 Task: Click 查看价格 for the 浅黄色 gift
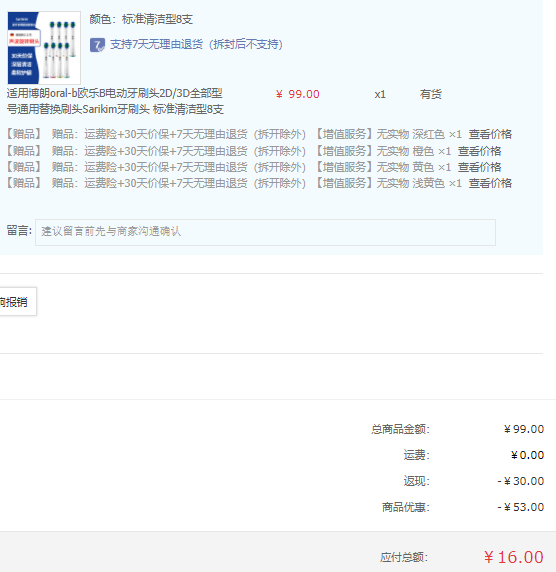pos(490,183)
